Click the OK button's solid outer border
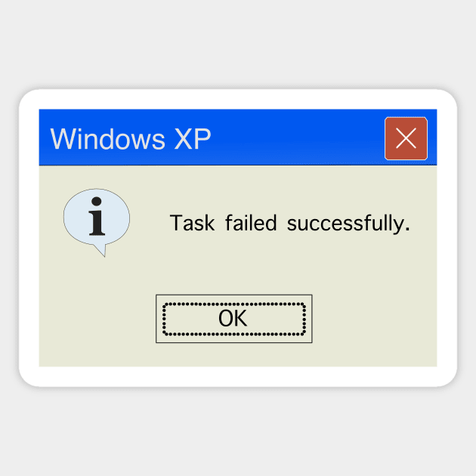Screen dimensions: 476x476 tap(233, 295)
